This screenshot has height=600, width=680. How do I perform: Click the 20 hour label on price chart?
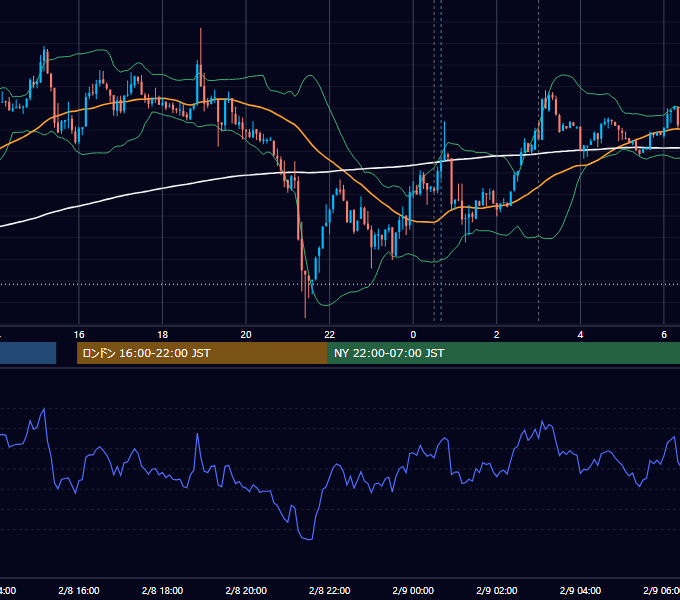pyautogui.click(x=246, y=334)
